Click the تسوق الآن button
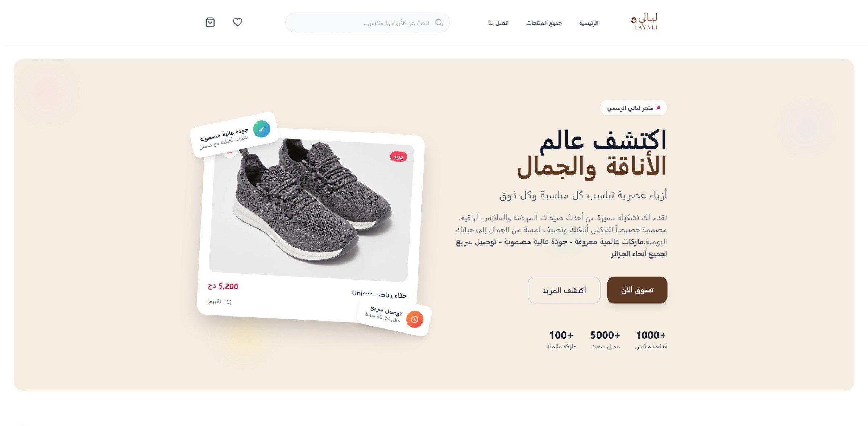This screenshot has height=426, width=868. (637, 290)
